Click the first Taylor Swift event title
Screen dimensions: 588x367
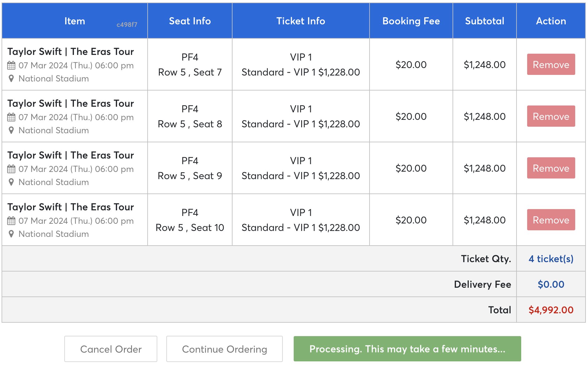click(71, 51)
